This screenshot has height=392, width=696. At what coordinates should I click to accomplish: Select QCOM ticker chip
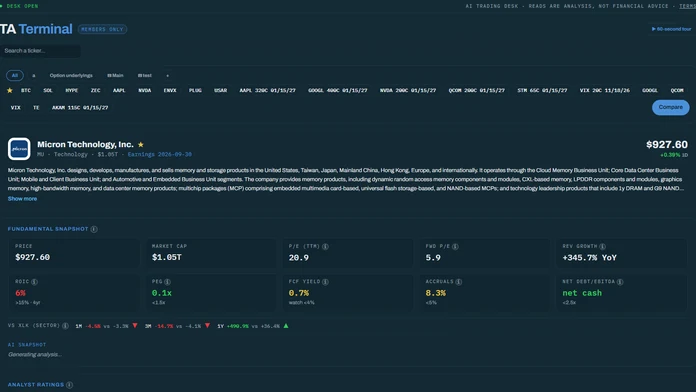(x=677, y=91)
